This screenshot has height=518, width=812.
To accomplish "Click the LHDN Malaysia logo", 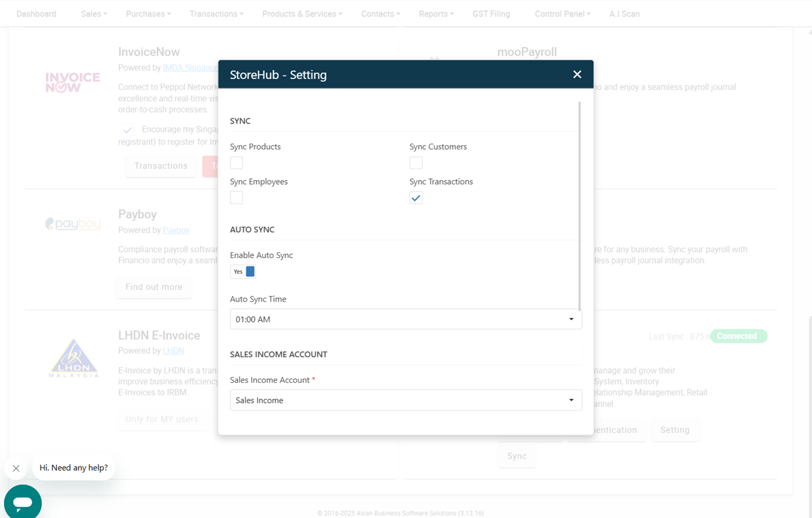I will (x=73, y=358).
